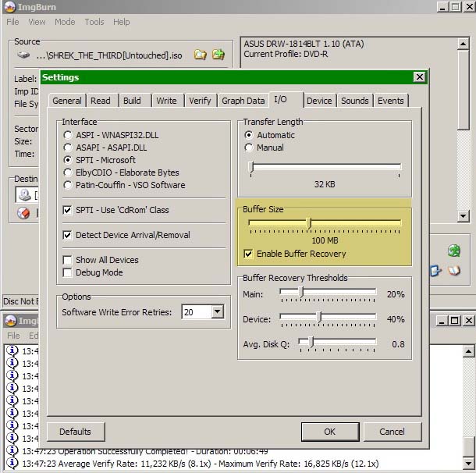476x473 pixels.
Task: Switch to the Graph Data tab
Action: tap(243, 101)
